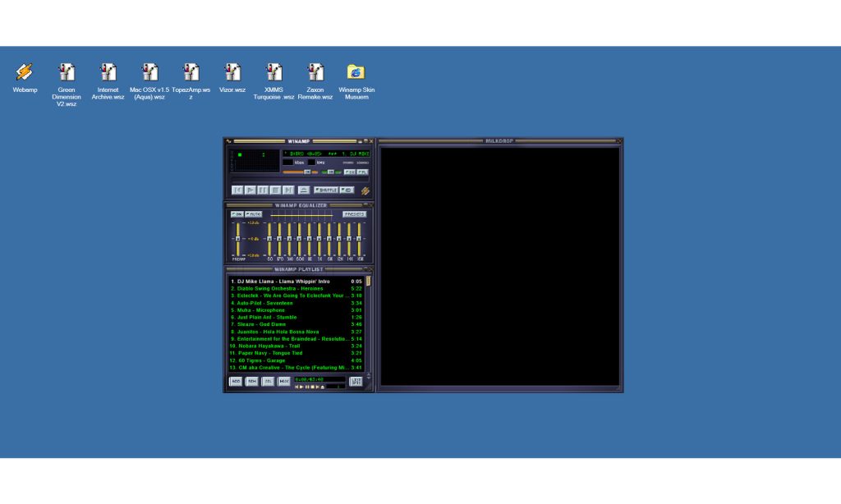Toggle the equalizer ON button
This screenshot has width=841, height=504.
tap(237, 214)
